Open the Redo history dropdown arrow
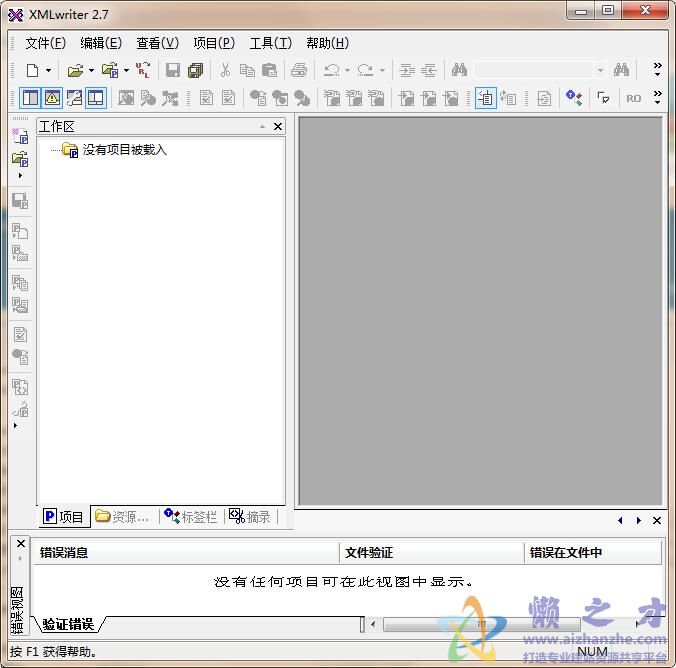The image size is (676, 668). click(x=382, y=70)
